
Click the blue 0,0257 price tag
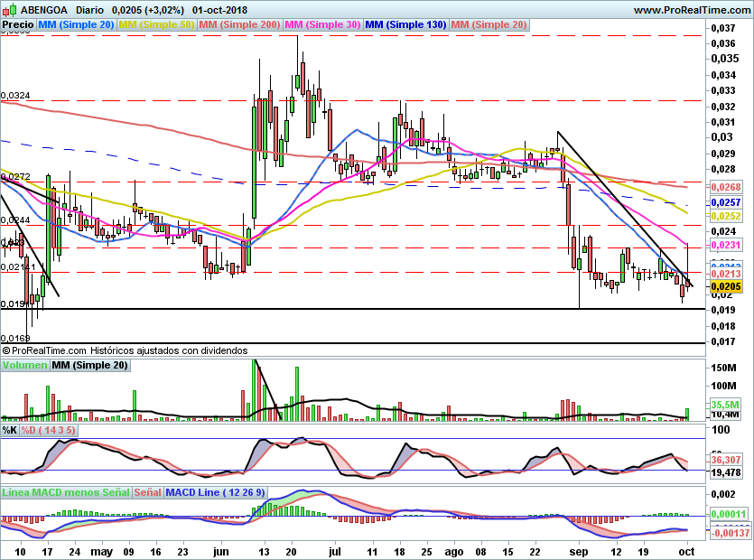coord(726,202)
